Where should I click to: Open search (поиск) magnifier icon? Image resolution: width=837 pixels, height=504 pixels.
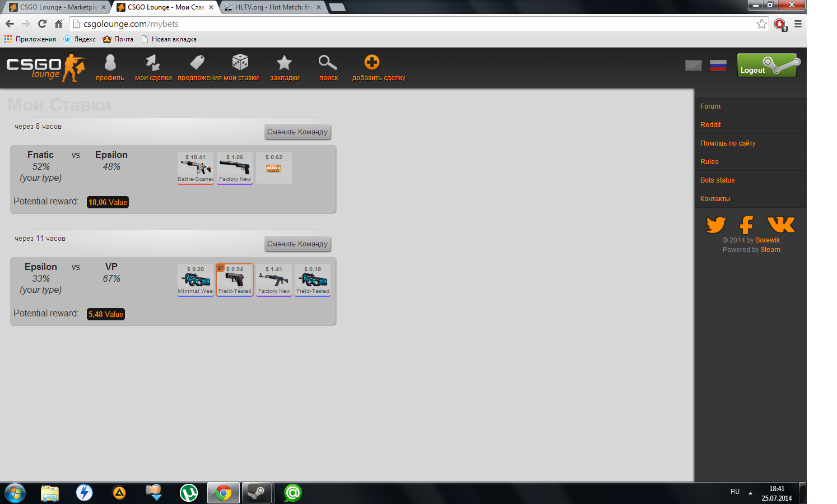pos(328,63)
